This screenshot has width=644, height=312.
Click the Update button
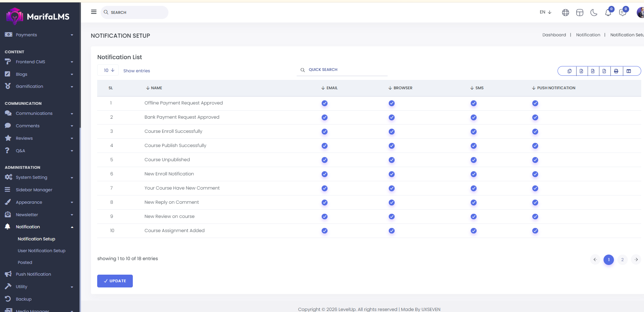pyautogui.click(x=115, y=281)
